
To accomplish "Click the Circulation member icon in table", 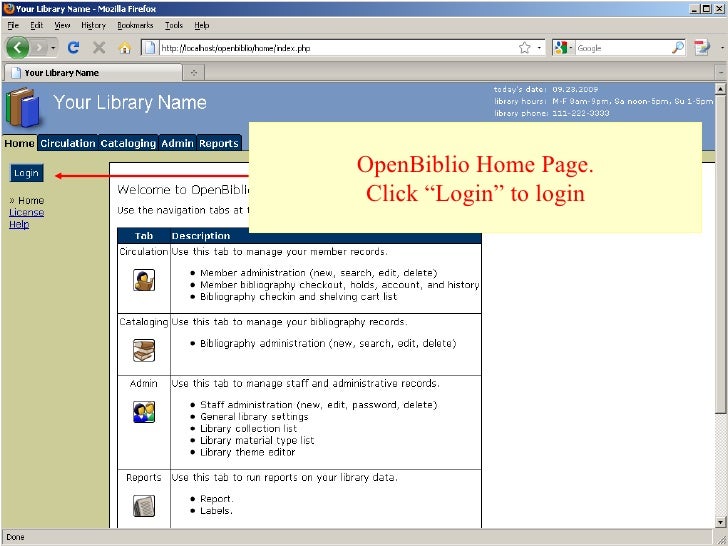I will point(144,280).
